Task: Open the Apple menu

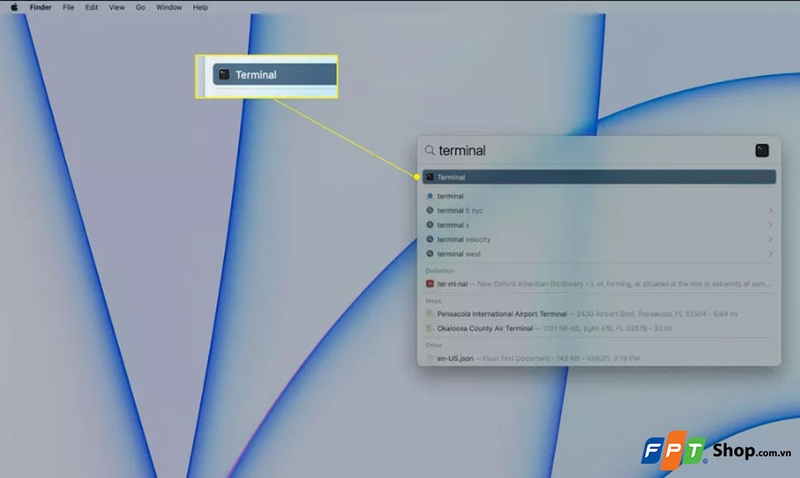Action: pos(14,7)
